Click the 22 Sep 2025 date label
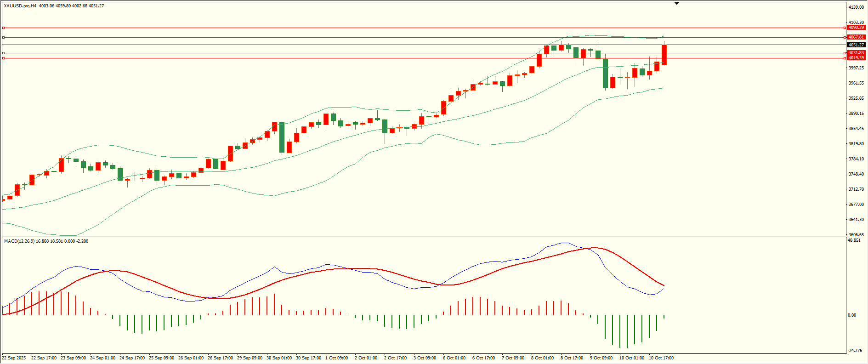Screen dimensions: 868x364 [x=14, y=358]
